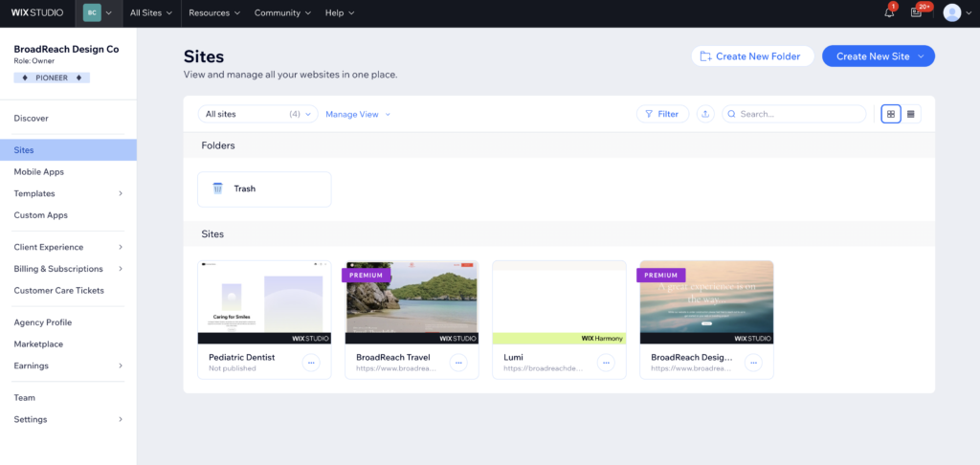
Task: Open the All Sites dropdown menu
Action: tap(150, 13)
